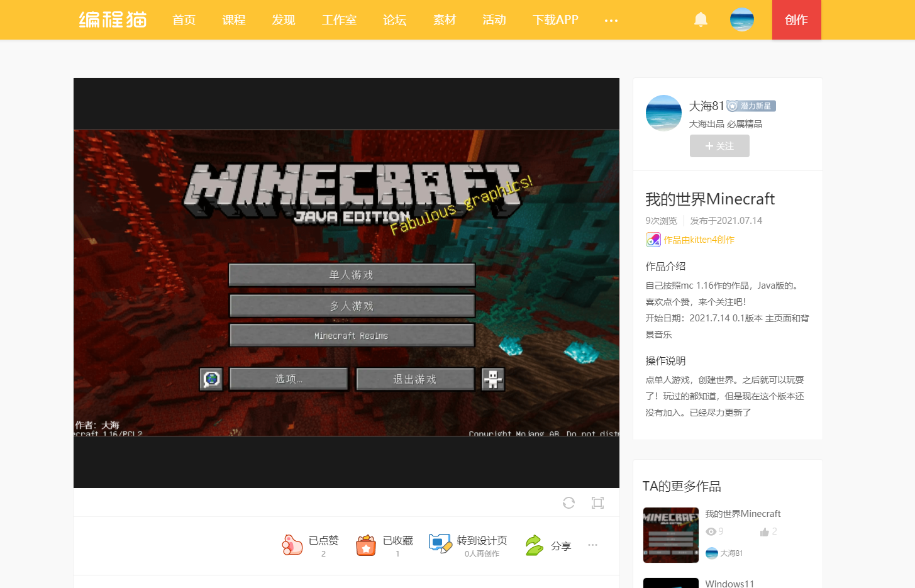This screenshot has height=588, width=915.
Task: Click the 0人再创作 count text
Action: pyautogui.click(x=482, y=554)
